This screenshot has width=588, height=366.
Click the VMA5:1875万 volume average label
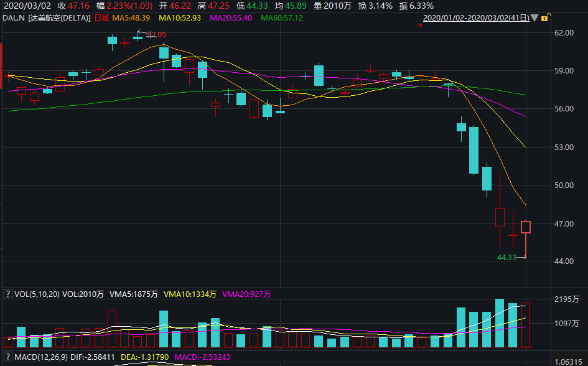(x=134, y=294)
